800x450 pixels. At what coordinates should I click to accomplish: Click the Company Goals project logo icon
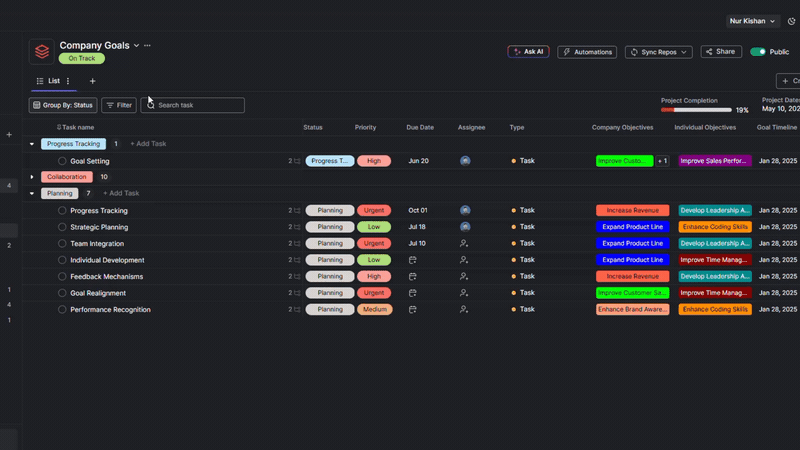coord(42,52)
